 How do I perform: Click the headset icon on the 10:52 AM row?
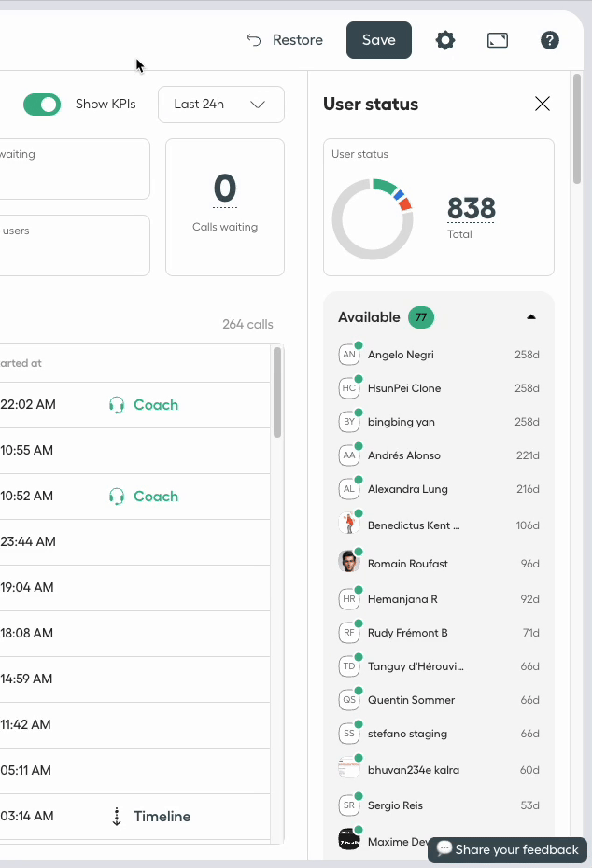click(x=117, y=497)
